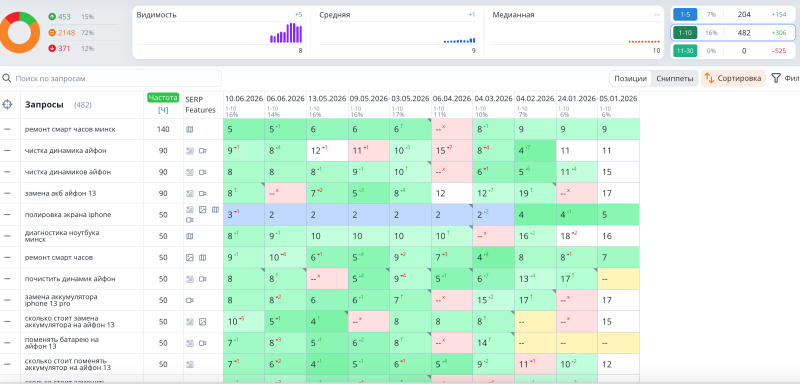Screen dimensions: 800x384
Task: Click the SERP Features column header
Action: point(201,105)
